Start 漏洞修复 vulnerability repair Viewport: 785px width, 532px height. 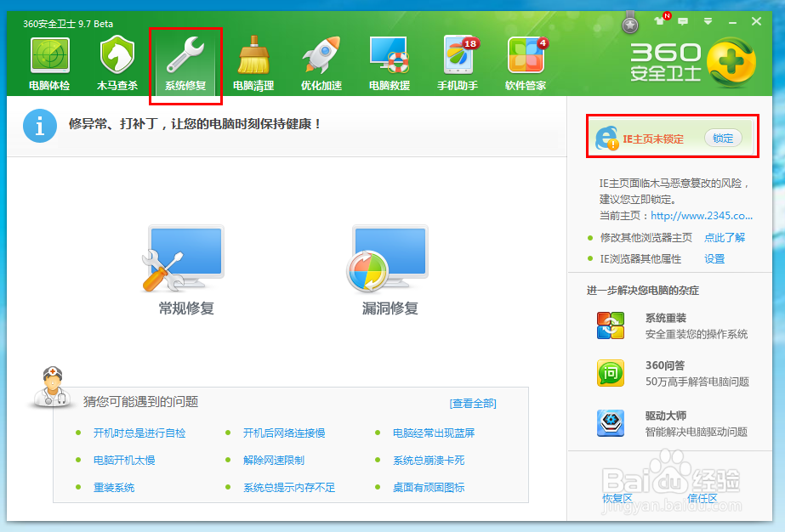point(390,270)
